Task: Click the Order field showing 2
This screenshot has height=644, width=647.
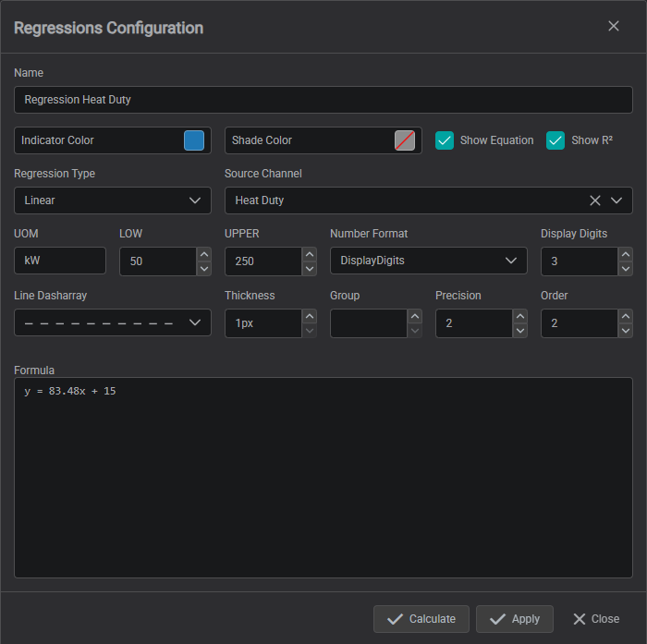Action: click(580, 323)
